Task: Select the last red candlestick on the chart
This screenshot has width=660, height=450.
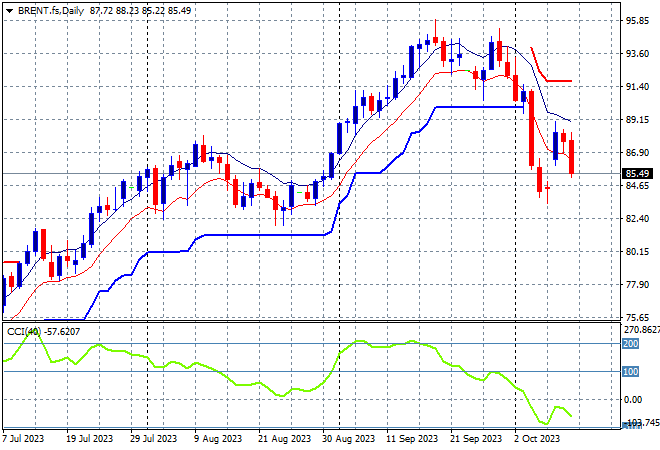Action: pyautogui.click(x=572, y=157)
